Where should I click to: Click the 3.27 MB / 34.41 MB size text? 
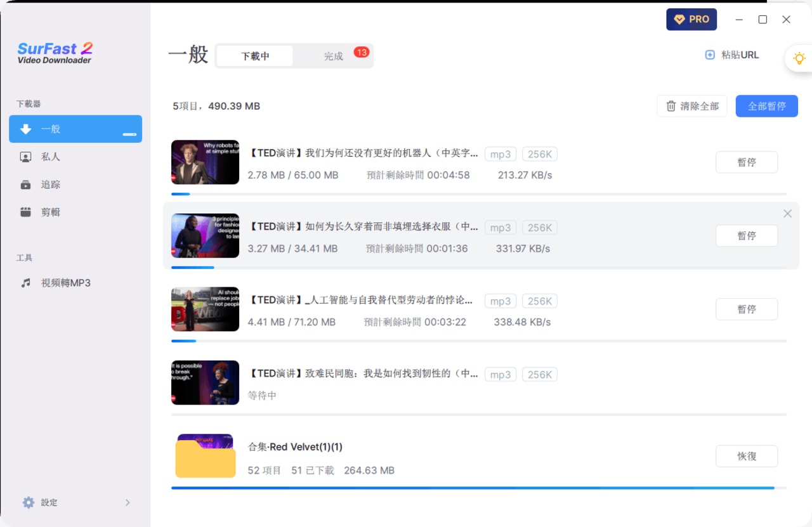[292, 249]
